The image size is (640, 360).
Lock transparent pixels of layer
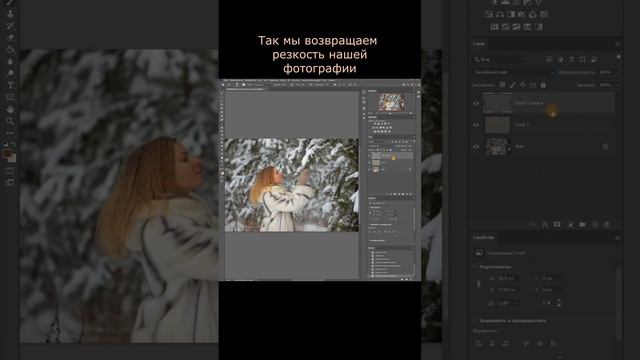click(x=502, y=85)
